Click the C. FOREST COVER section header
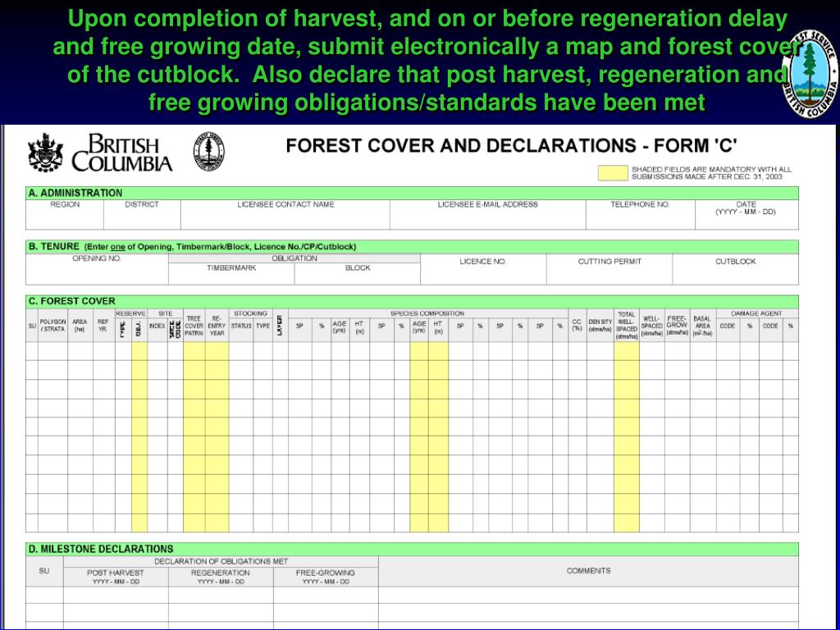 tap(412, 301)
